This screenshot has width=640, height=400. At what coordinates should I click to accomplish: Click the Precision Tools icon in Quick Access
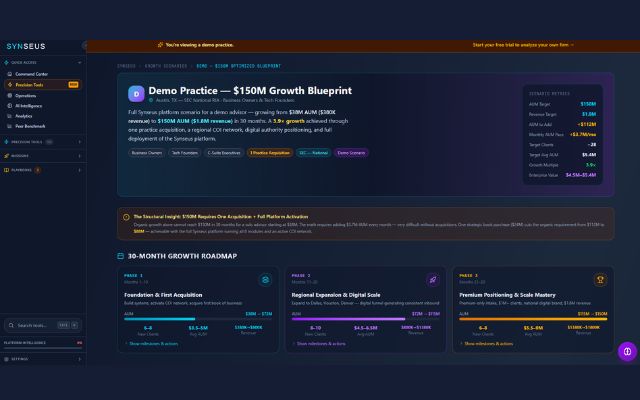click(10, 85)
